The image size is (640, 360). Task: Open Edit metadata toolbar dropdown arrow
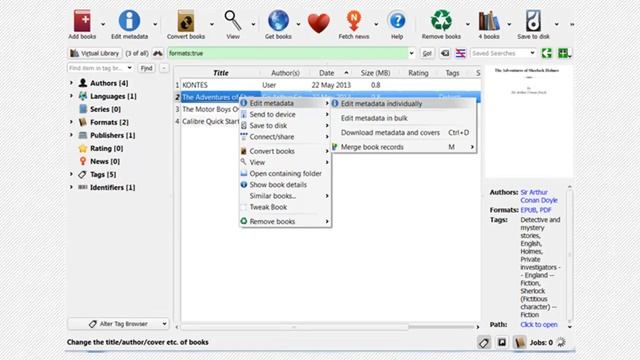(155, 24)
